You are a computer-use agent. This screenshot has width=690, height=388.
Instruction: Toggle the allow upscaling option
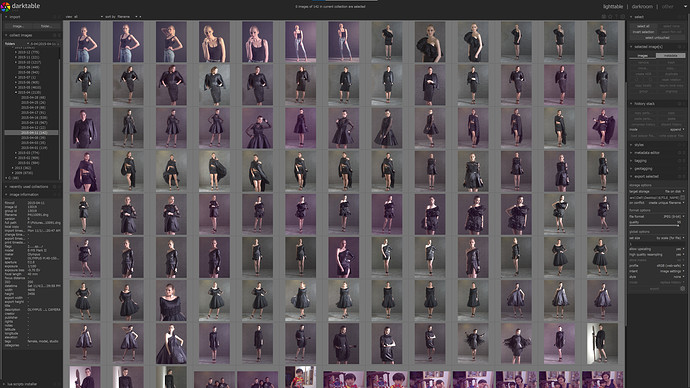[x=656, y=249]
